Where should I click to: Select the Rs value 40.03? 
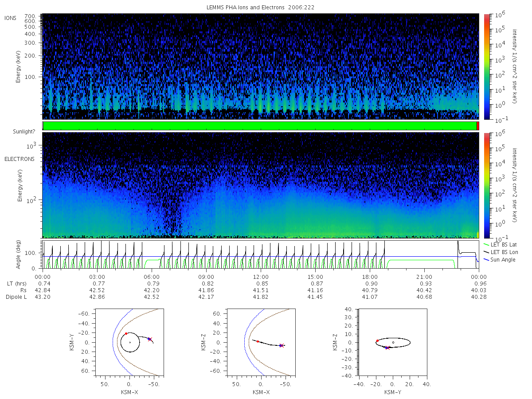(x=479, y=290)
